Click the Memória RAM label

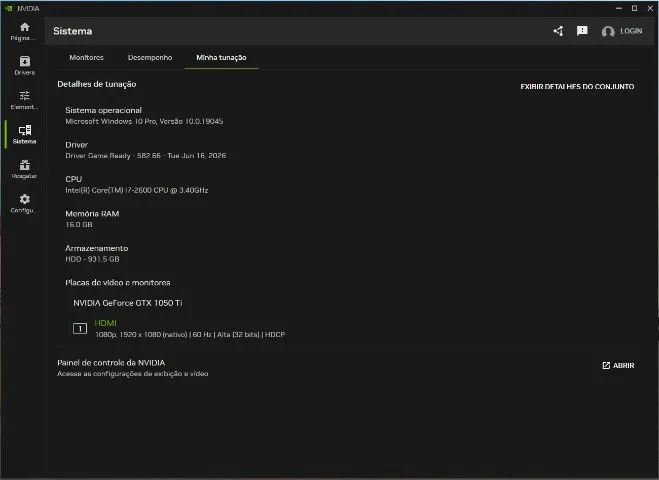(92, 214)
